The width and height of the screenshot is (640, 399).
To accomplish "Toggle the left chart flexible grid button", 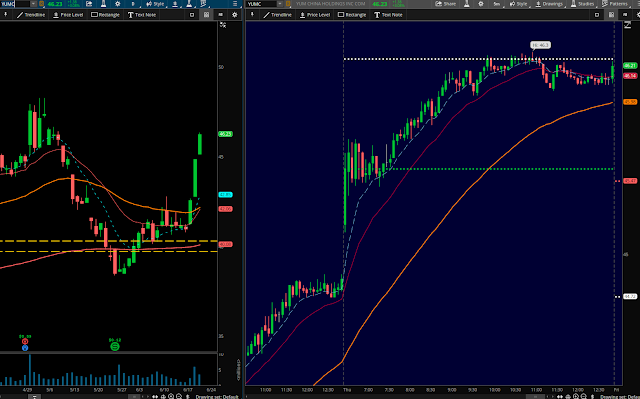I will pos(220,15).
